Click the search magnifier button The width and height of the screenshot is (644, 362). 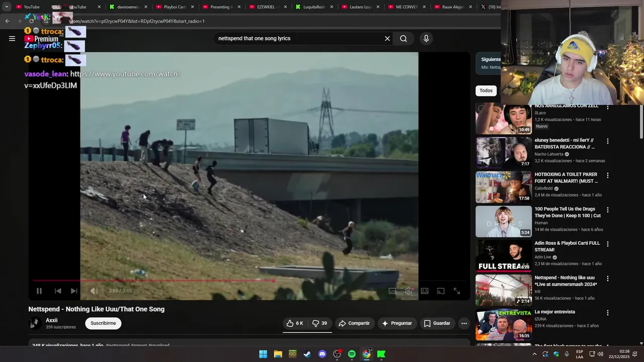(404, 38)
